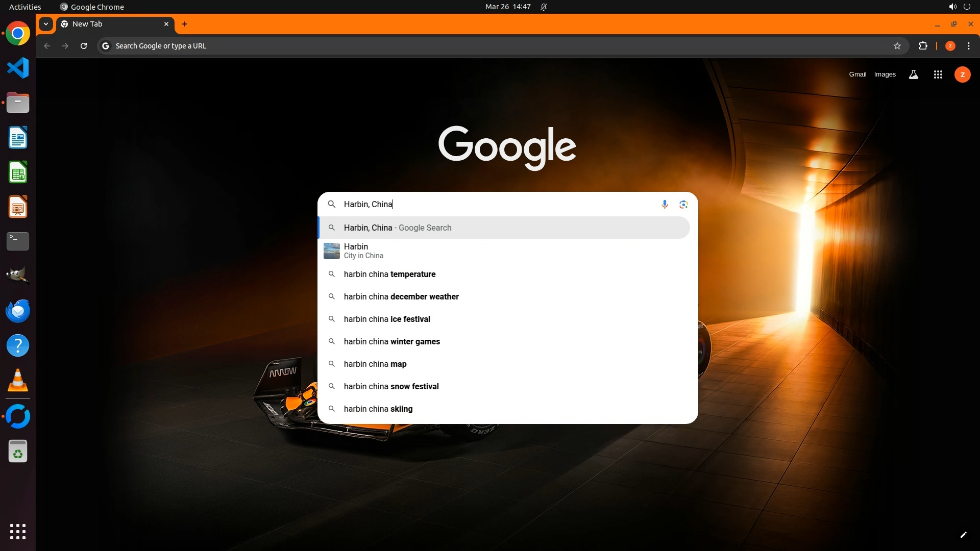Screen dimensions: 980x551
Task: Open the Extensions puzzle icon
Action: 923,46
